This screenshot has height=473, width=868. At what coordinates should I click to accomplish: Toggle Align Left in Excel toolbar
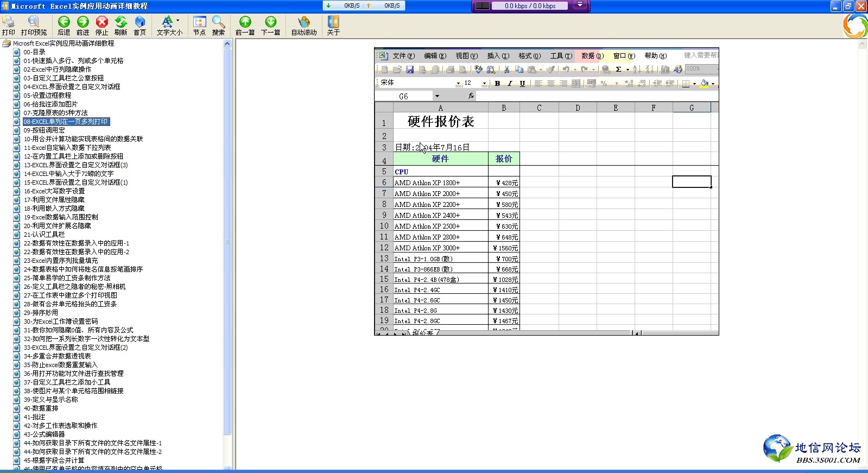pyautogui.click(x=538, y=83)
